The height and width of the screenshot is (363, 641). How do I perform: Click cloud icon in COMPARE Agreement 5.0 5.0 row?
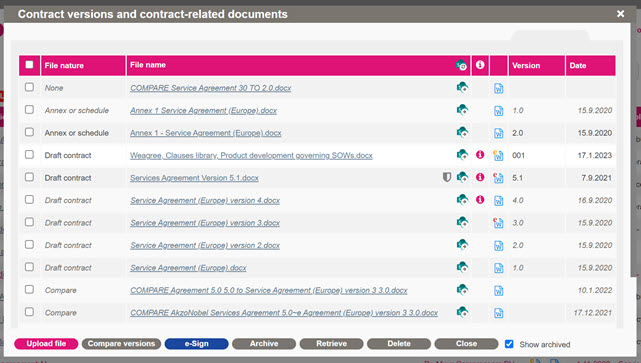[x=462, y=290]
